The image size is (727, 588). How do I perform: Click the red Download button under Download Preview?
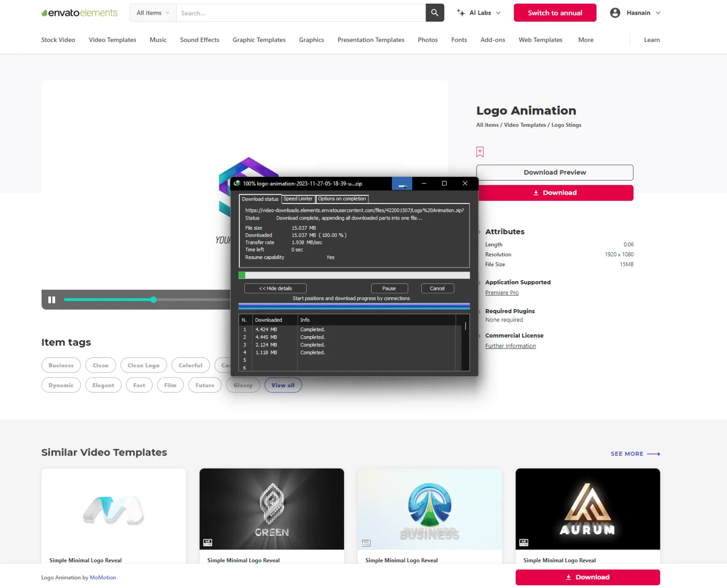pos(555,193)
